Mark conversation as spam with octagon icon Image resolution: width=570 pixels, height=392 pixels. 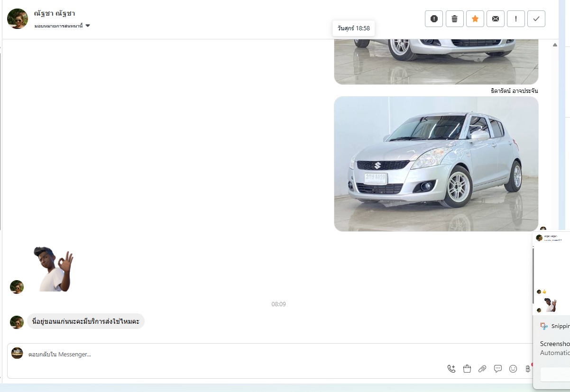point(434,18)
